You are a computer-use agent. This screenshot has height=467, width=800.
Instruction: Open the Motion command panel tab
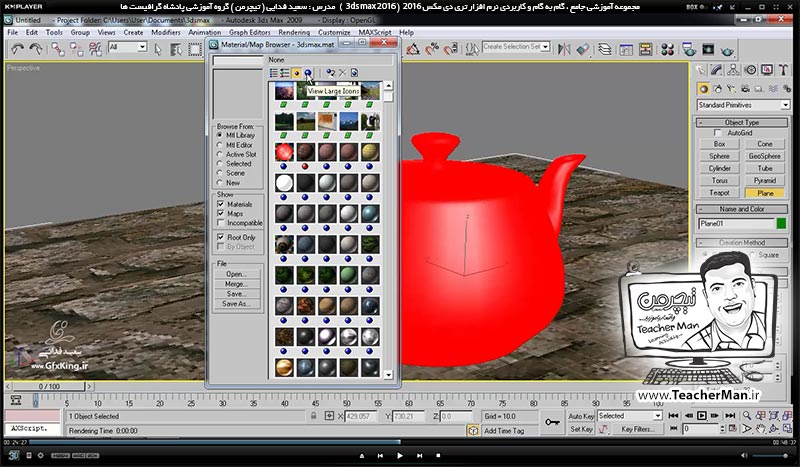[750, 69]
